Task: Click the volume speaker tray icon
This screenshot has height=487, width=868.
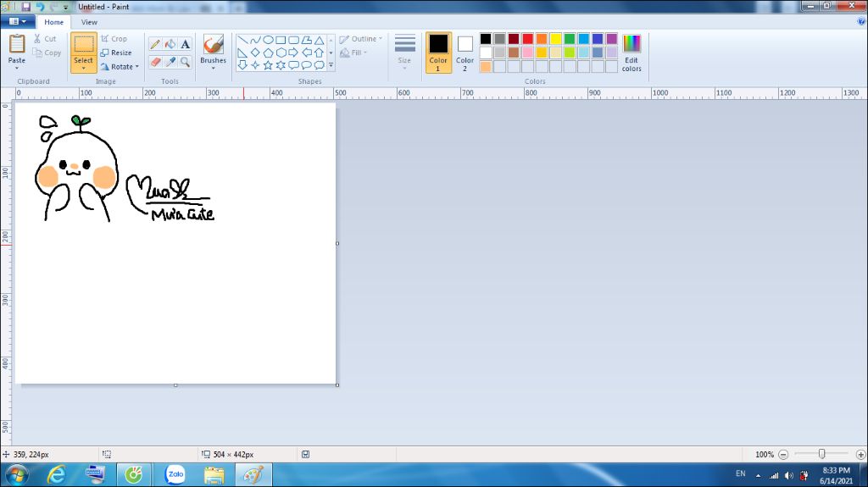Action: (x=789, y=475)
